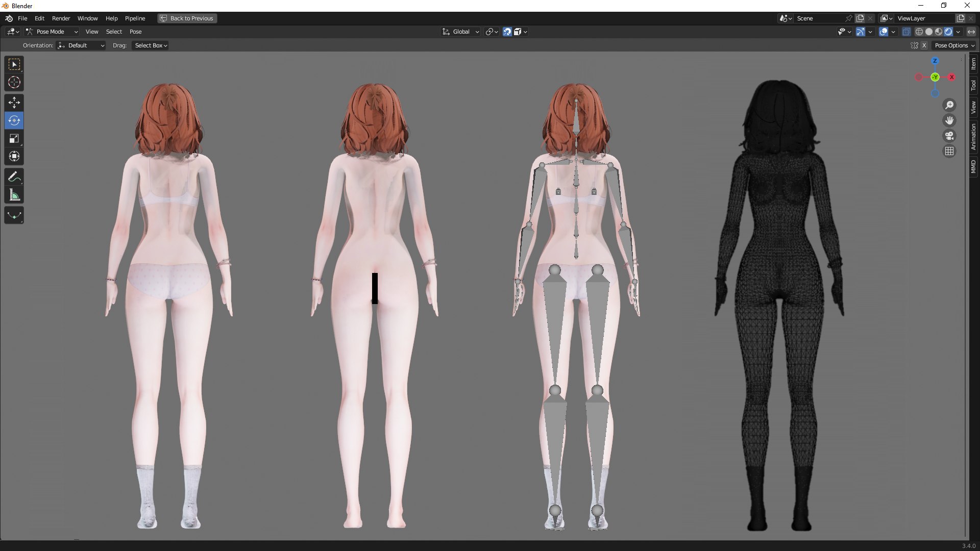Image resolution: width=980 pixels, height=551 pixels.
Task: Choose the Move tool
Action: coord(14,103)
